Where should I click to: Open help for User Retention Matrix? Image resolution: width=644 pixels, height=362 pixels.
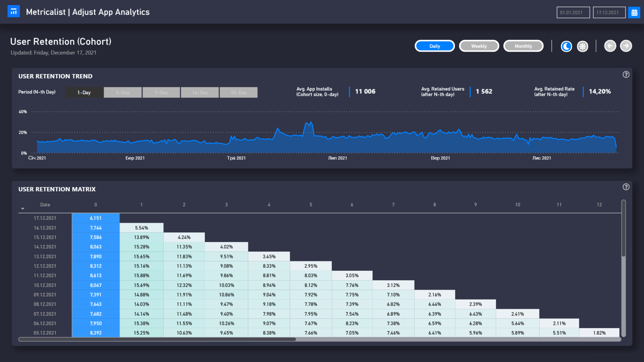(626, 187)
